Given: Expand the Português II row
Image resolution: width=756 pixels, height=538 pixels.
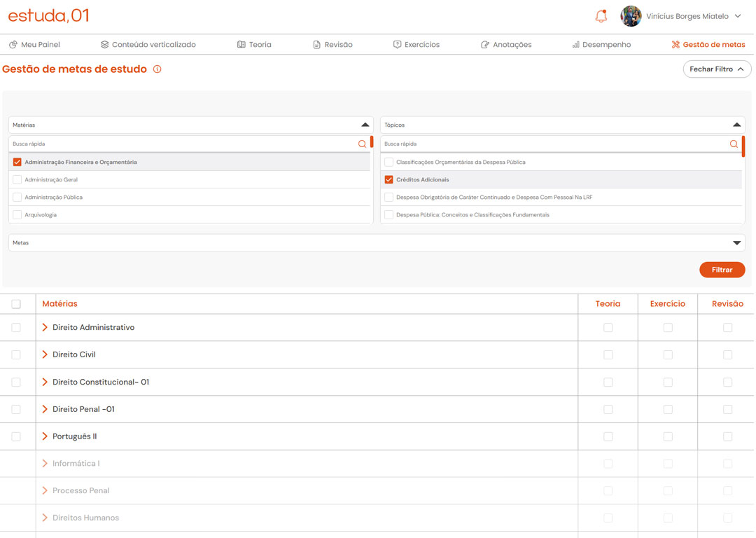Looking at the screenshot, I should pyautogui.click(x=45, y=436).
